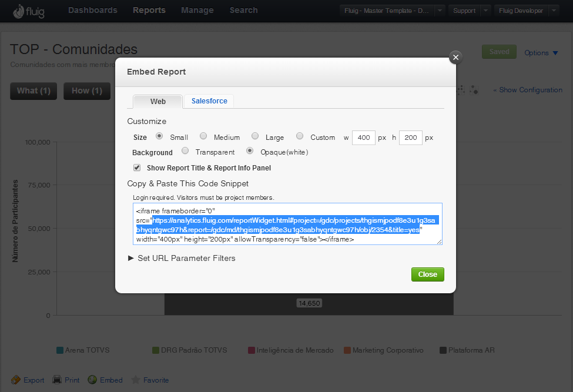Open the project selector dropdown arrow
Image resolution: width=573 pixels, height=392 pixels.
[440, 11]
